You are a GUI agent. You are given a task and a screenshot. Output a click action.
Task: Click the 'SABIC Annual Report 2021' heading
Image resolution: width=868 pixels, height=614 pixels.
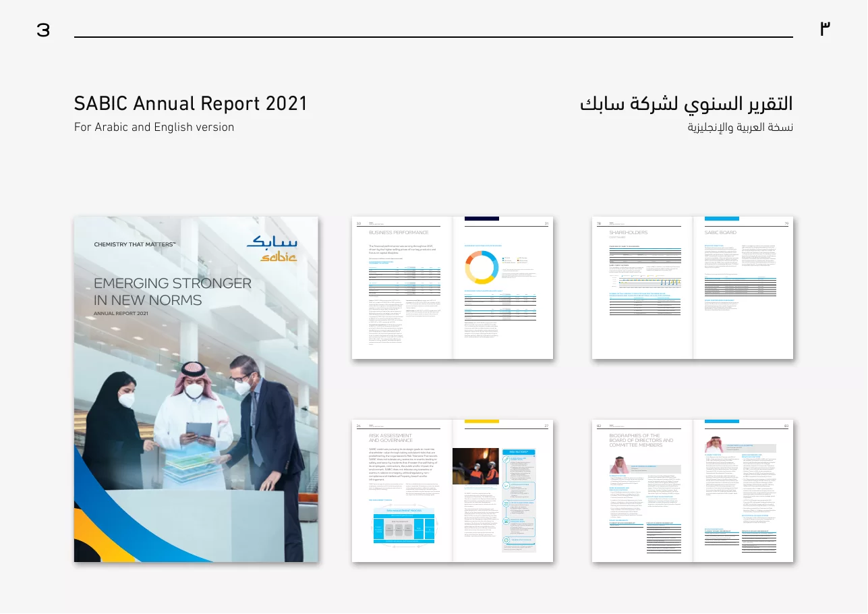[x=191, y=103]
